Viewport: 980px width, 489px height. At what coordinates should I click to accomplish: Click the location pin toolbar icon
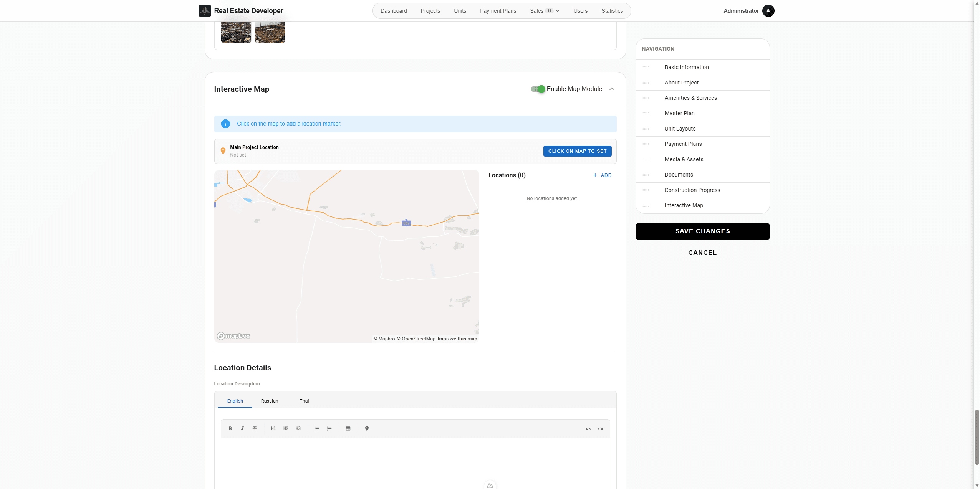point(367,428)
